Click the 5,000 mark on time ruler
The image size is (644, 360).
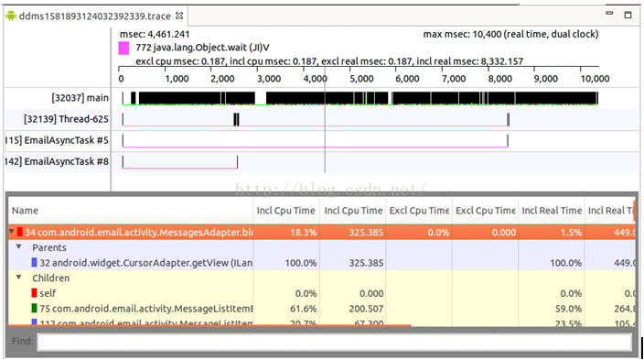pos(361,79)
